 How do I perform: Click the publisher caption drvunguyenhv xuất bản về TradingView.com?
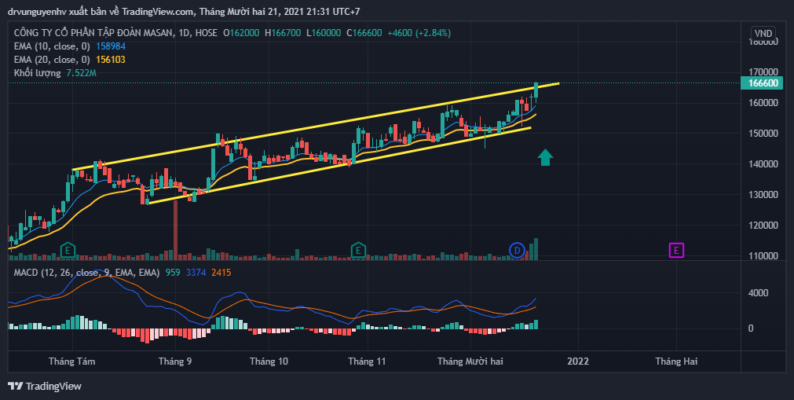tap(100, 11)
